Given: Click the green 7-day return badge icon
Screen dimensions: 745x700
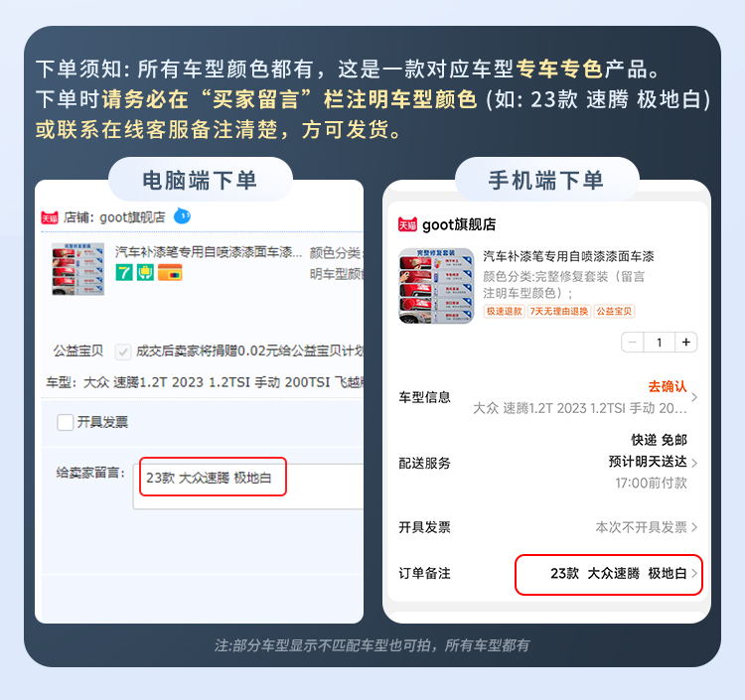Looking at the screenshot, I should pyautogui.click(x=124, y=273).
